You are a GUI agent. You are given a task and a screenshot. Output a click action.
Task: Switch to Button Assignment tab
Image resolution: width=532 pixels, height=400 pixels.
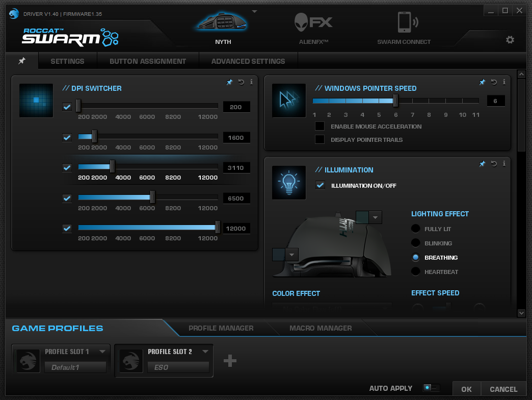click(148, 61)
